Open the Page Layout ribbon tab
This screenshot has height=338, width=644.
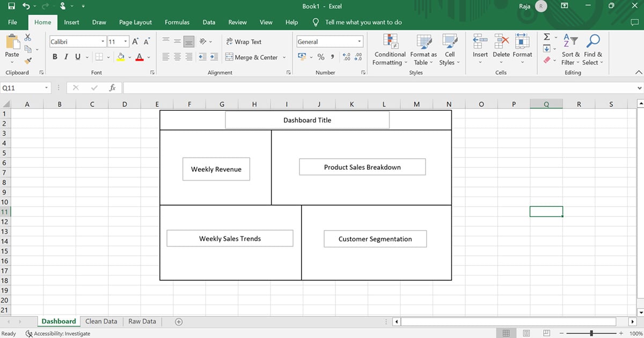135,22
